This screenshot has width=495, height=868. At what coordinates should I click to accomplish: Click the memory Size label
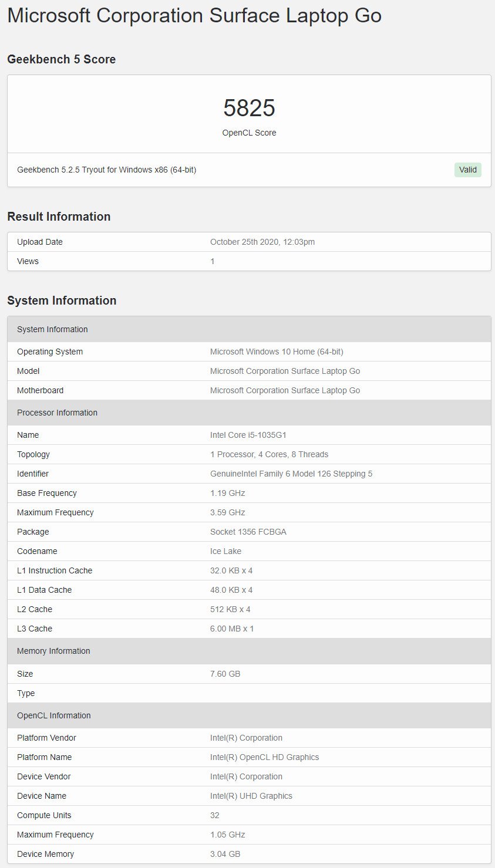click(25, 674)
